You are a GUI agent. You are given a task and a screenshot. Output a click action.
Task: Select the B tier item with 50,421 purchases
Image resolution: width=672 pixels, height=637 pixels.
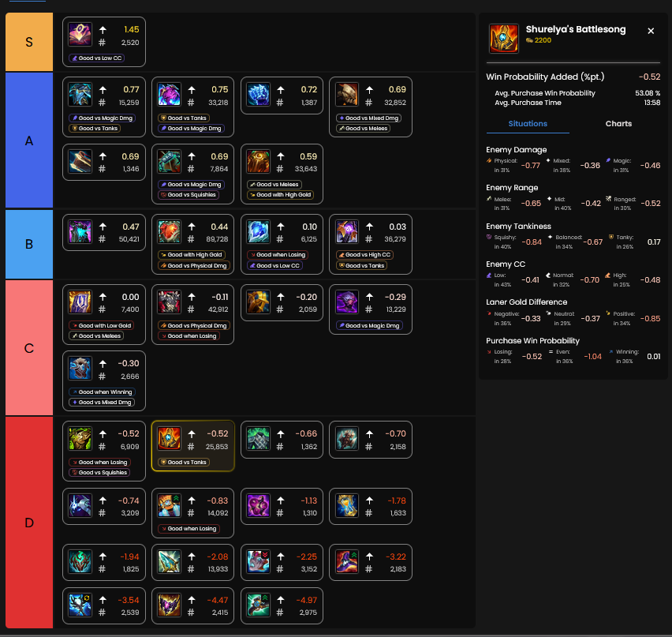(103, 232)
